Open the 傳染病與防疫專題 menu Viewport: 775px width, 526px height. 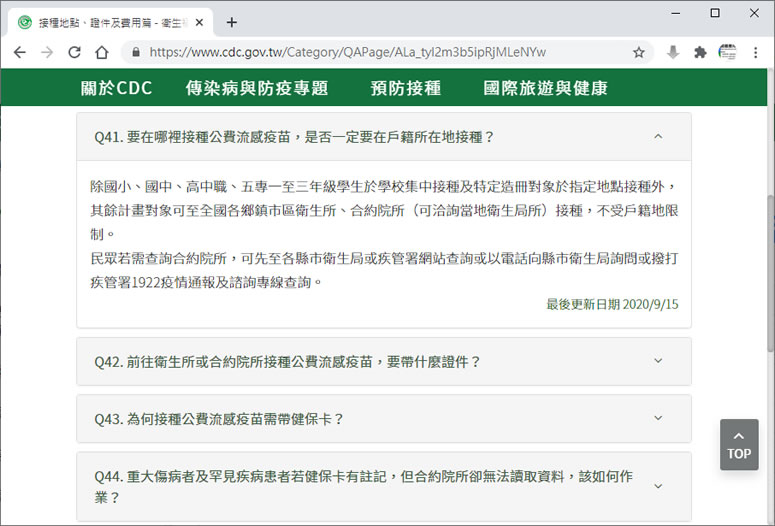tap(257, 88)
